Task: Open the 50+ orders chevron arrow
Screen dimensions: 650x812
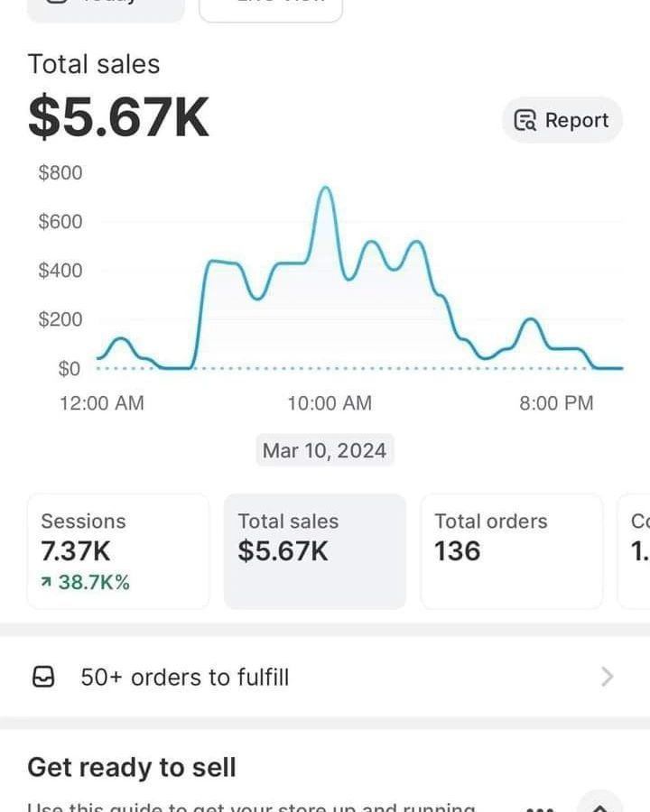Action: [608, 677]
